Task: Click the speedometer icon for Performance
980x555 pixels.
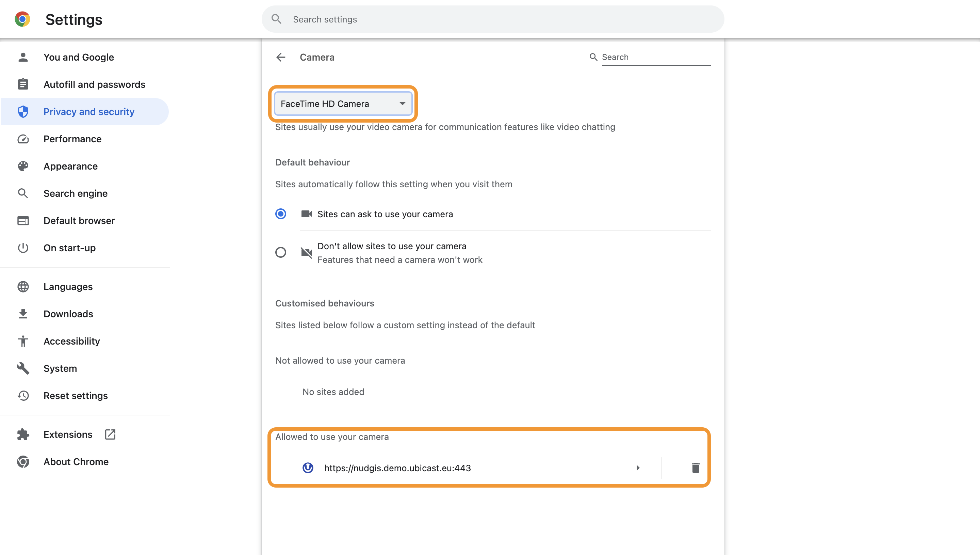Action: click(23, 139)
